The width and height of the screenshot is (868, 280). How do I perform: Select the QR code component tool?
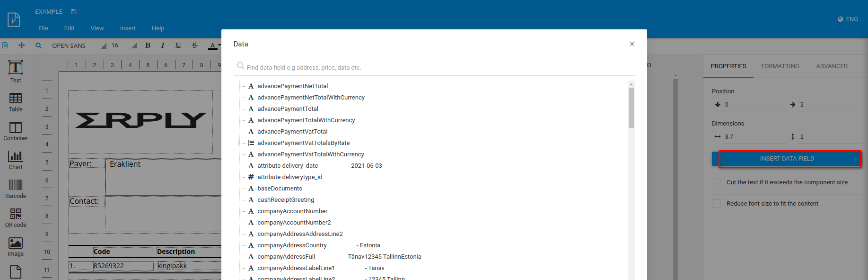pyautogui.click(x=16, y=218)
